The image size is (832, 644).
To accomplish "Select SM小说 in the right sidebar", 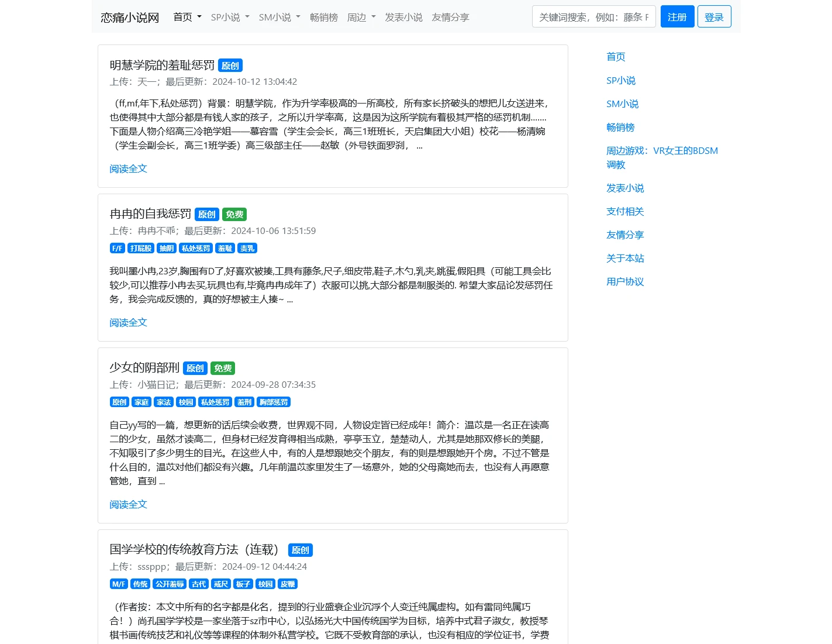I will [622, 104].
